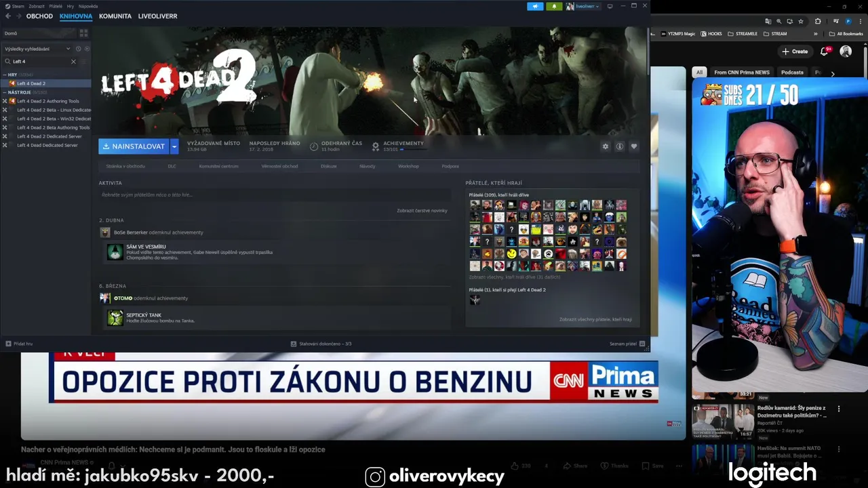Toggle the ready-to-play filter icon
The height and width of the screenshot is (488, 868).
[87, 49]
